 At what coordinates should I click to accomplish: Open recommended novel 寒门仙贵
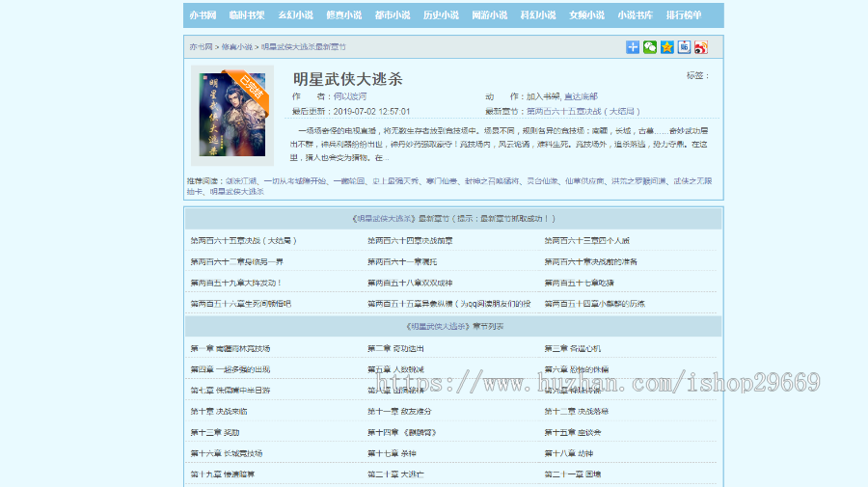(442, 181)
